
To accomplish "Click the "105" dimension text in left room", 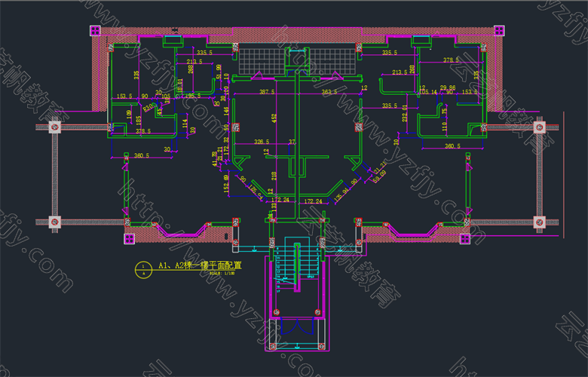I will click(x=166, y=97).
